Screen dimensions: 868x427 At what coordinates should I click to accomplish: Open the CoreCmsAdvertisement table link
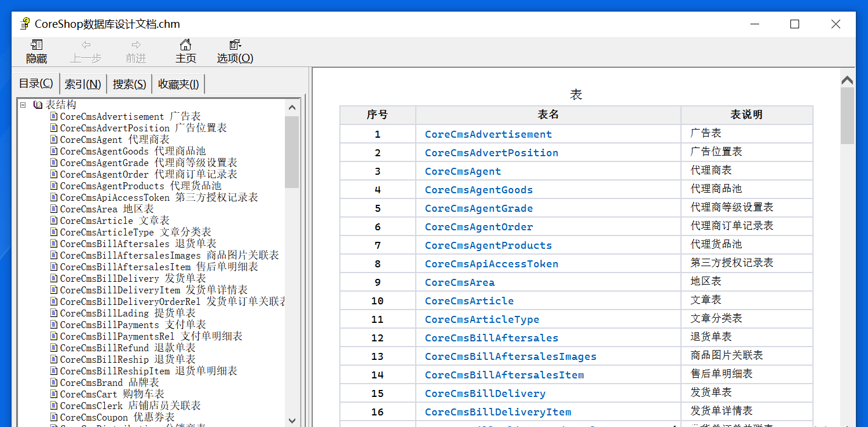pos(488,134)
